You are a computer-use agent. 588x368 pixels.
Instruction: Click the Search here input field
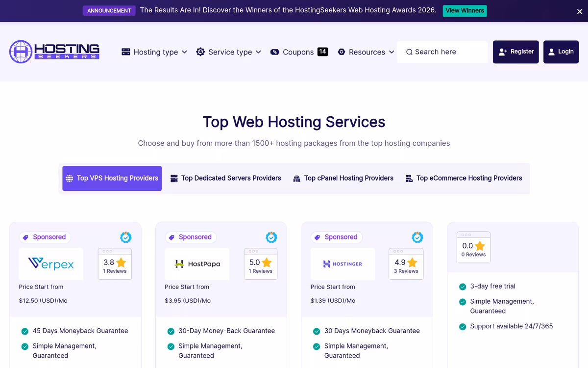pos(442,52)
